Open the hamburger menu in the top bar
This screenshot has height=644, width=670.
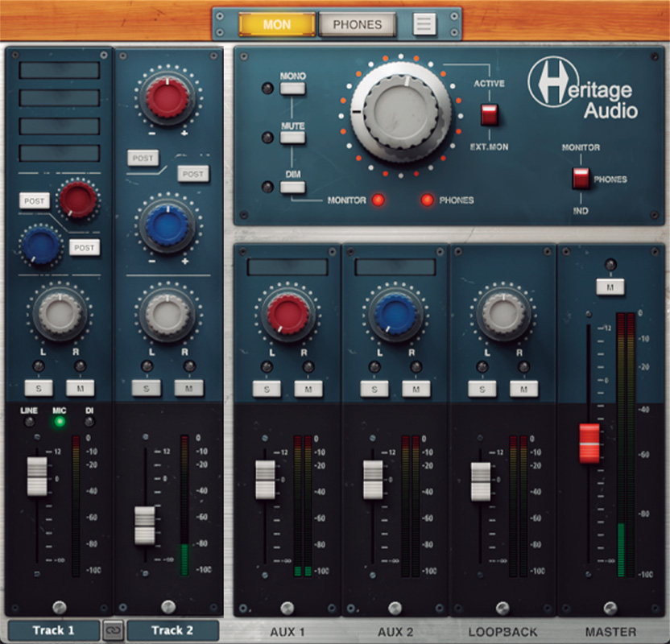point(424,24)
